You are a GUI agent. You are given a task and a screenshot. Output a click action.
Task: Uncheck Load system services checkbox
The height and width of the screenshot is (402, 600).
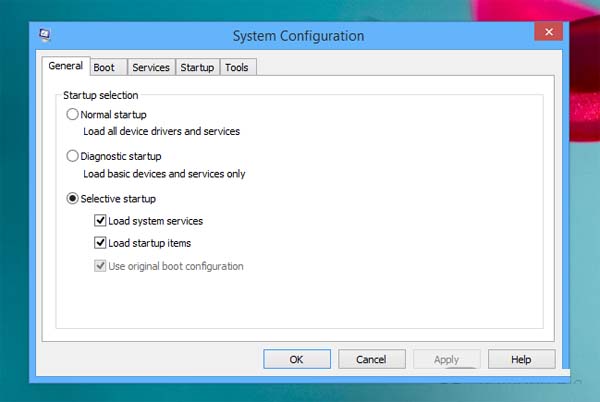click(x=100, y=221)
